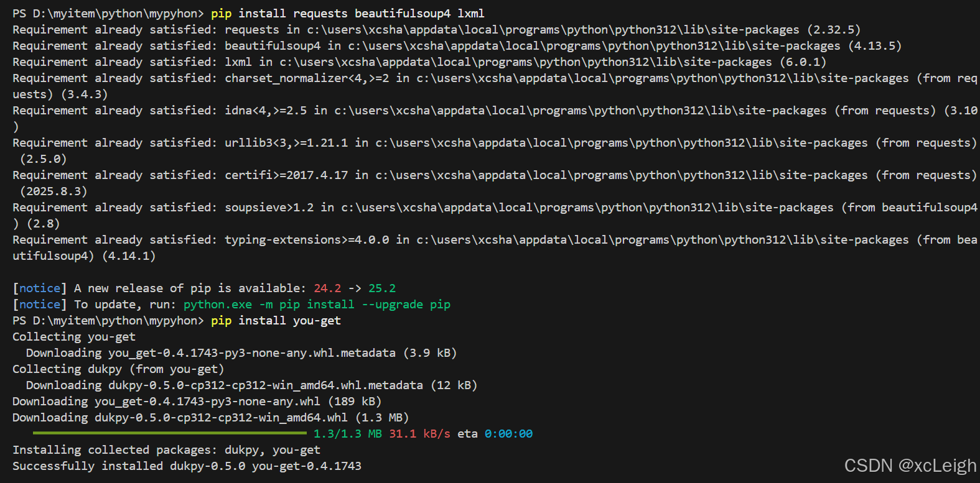
Task: Click the 'python.exe -m pip install --upgrade pip' command
Action: click(317, 305)
